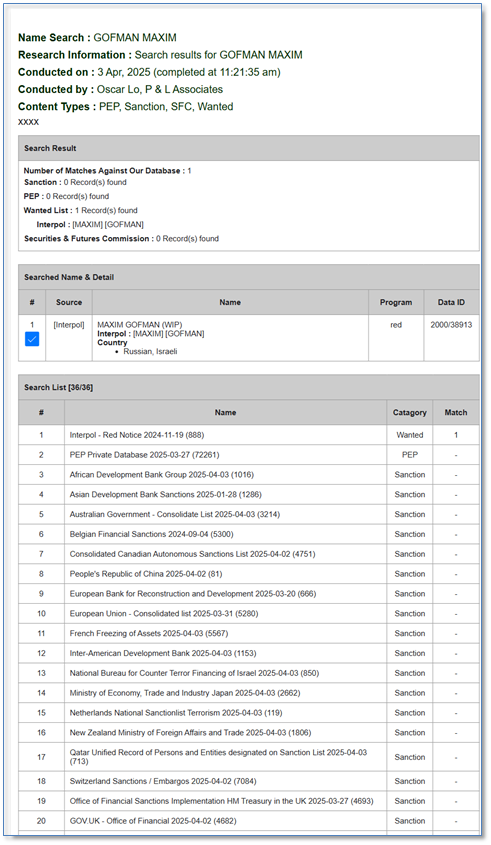Image resolution: width=491 pixels, height=845 pixels.
Task: Click the 'PEP' category cell in row 2
Action: coord(410,455)
